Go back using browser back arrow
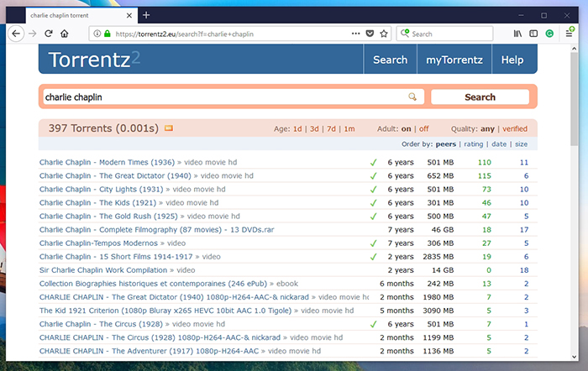 coord(16,34)
